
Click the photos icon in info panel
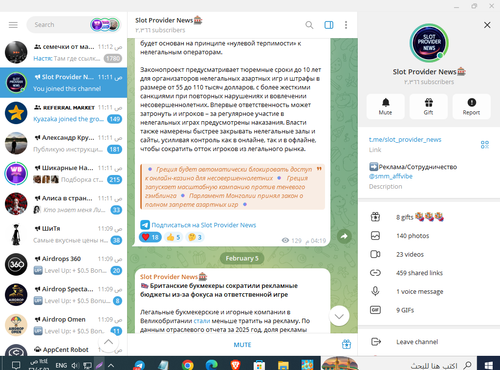pos(375,236)
